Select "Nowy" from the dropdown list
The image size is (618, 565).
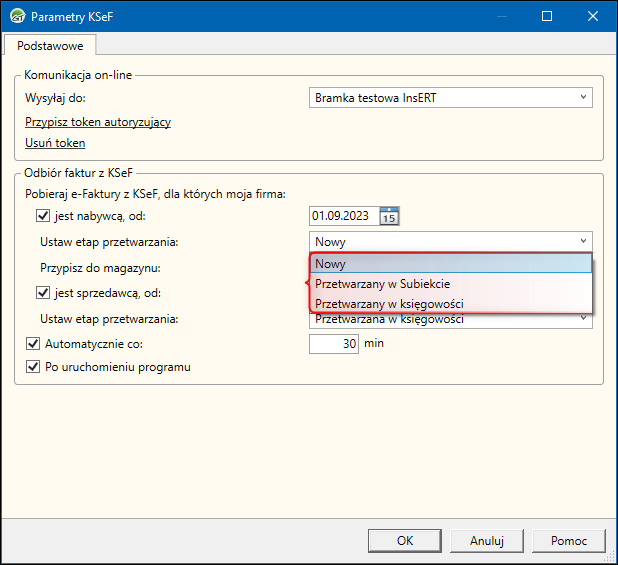[x=450, y=263]
